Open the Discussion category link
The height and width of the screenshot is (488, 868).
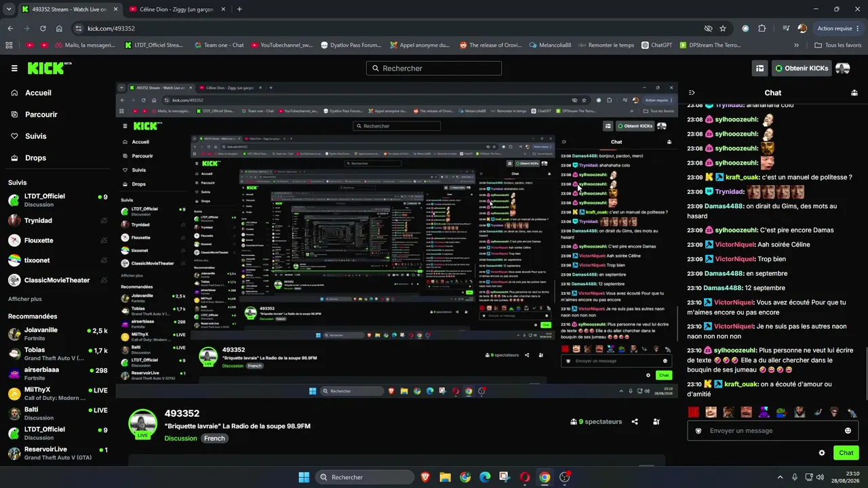point(180,439)
